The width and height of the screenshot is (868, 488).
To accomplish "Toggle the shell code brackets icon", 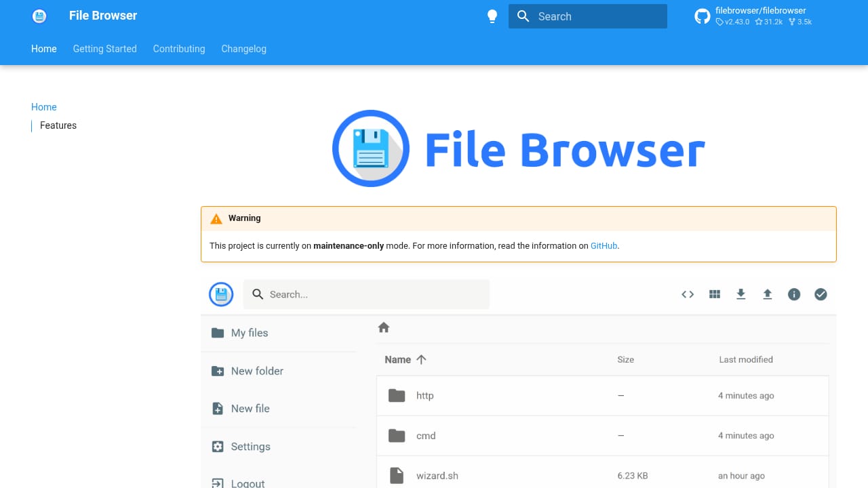I will tap(688, 294).
